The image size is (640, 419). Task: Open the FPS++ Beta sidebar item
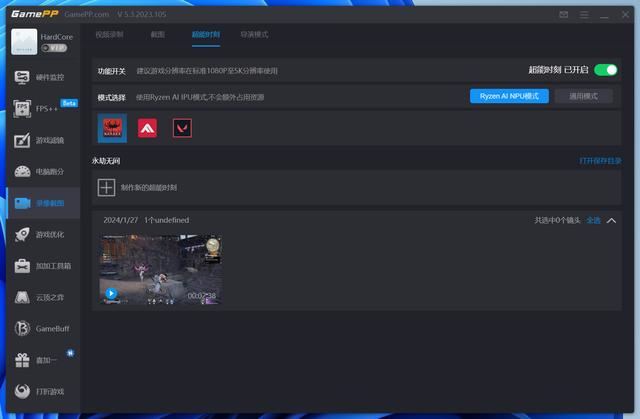click(x=40, y=108)
